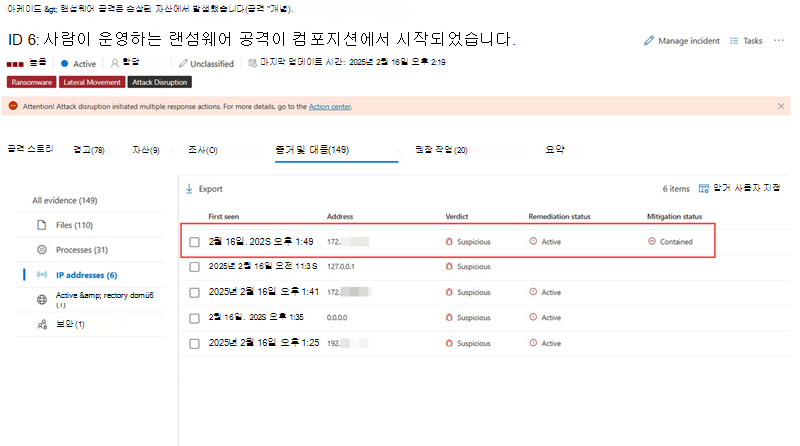Check the row for address 127.0.0.1

coord(194,267)
